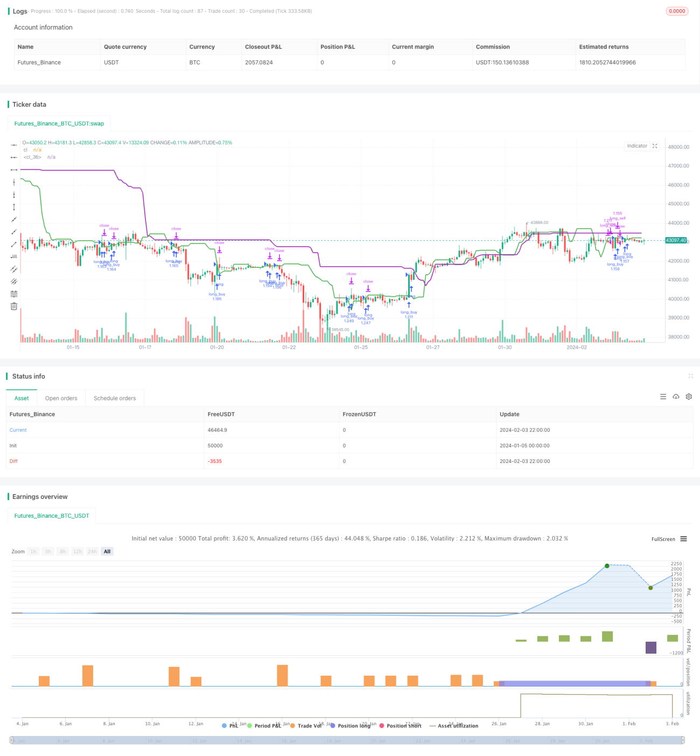
Task: Open the Futures_Binance_BTC_USDT earnings tab
Action: tap(52, 516)
